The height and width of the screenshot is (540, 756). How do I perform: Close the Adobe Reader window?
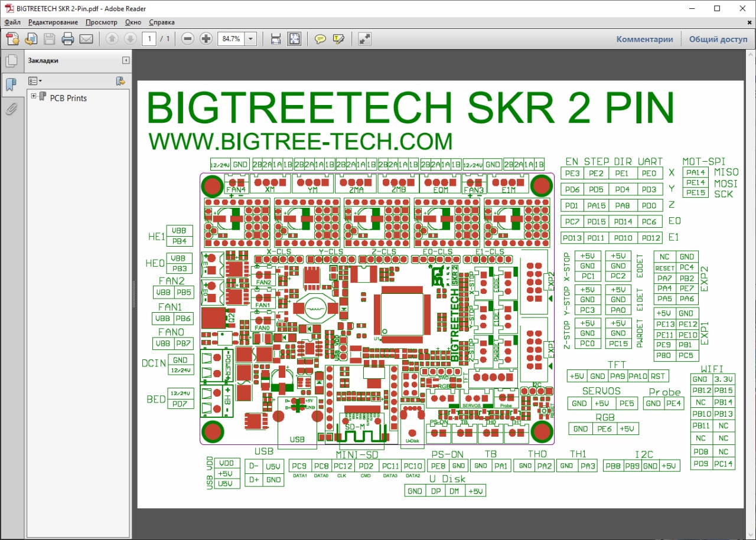coord(742,8)
